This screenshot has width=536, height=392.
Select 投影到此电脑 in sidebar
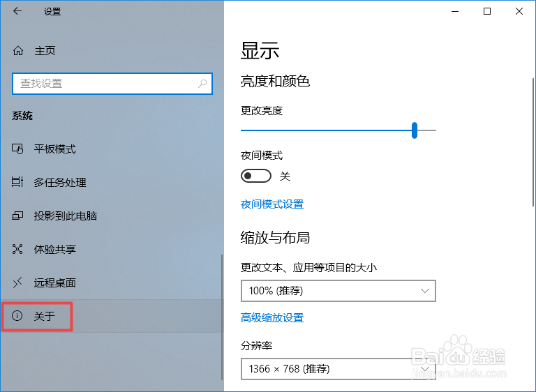pyautogui.click(x=66, y=216)
